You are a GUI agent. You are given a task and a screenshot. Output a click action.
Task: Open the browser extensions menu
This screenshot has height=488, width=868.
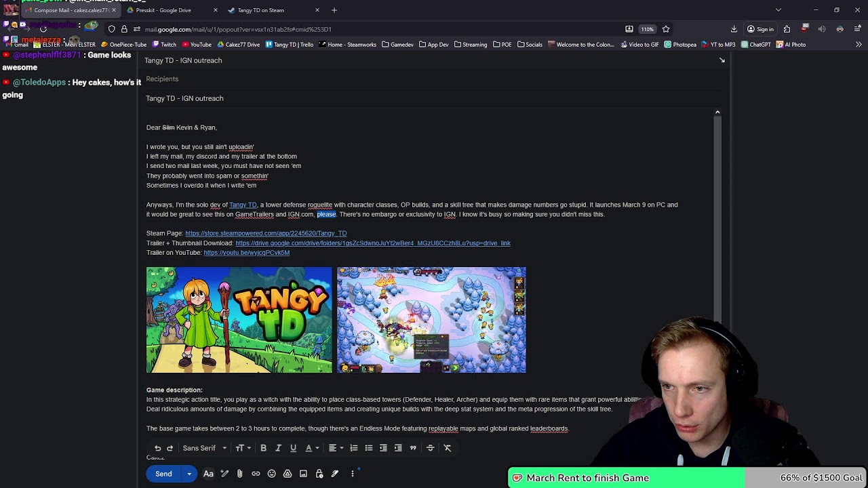point(787,29)
